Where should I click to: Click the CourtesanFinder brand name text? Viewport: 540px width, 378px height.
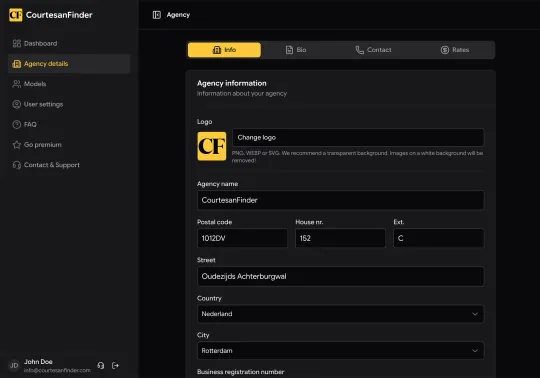59,15
